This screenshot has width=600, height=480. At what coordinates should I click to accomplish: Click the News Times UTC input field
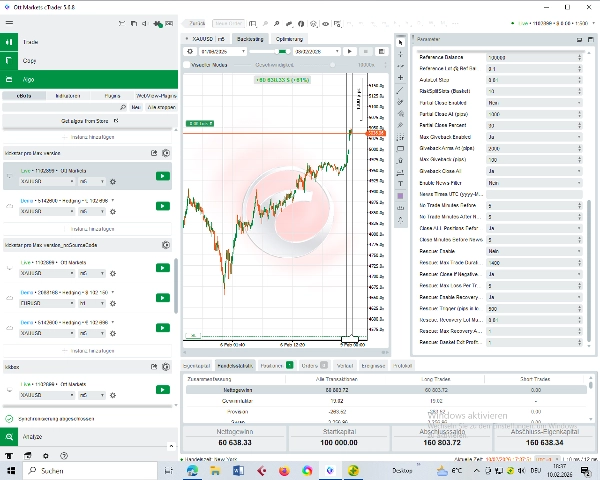(x=534, y=194)
